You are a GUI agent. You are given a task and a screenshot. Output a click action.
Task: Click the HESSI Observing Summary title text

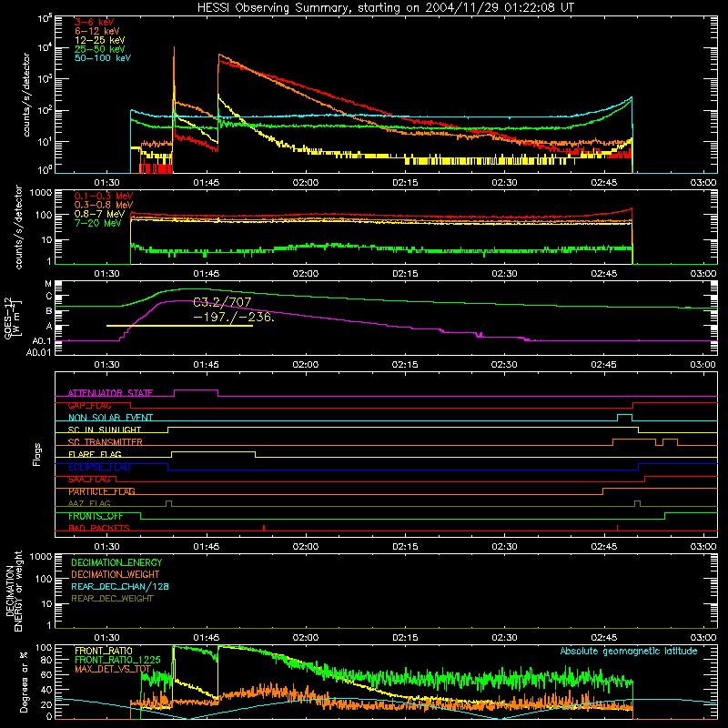point(385,8)
